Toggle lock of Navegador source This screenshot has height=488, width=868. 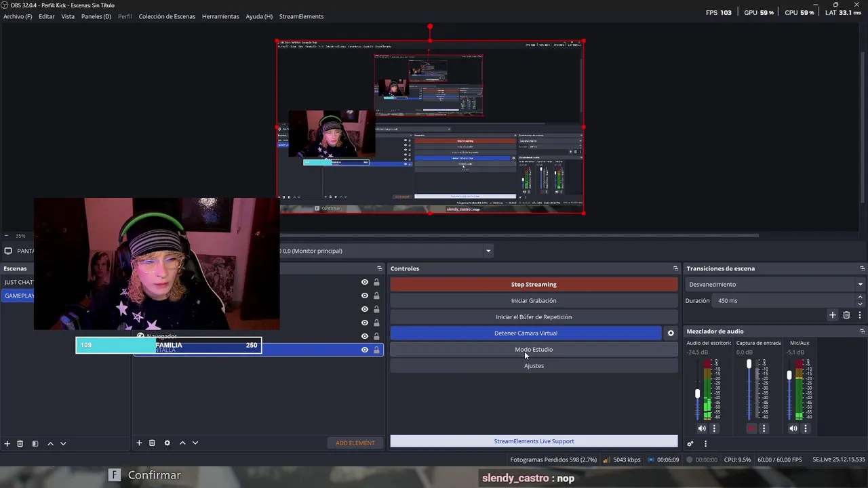click(376, 336)
